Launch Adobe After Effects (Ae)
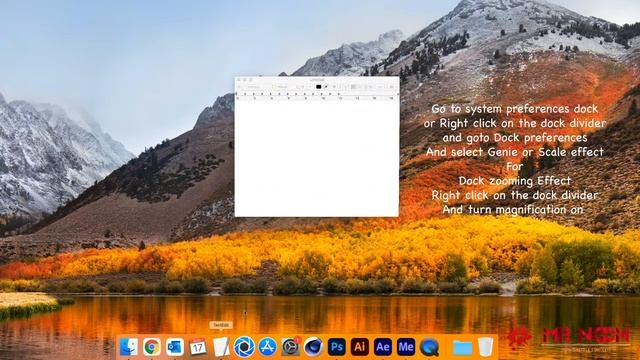 tap(383, 347)
